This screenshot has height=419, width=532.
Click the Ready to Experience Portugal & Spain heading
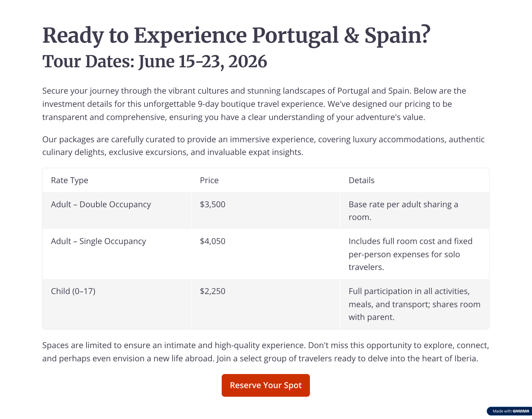[236, 35]
